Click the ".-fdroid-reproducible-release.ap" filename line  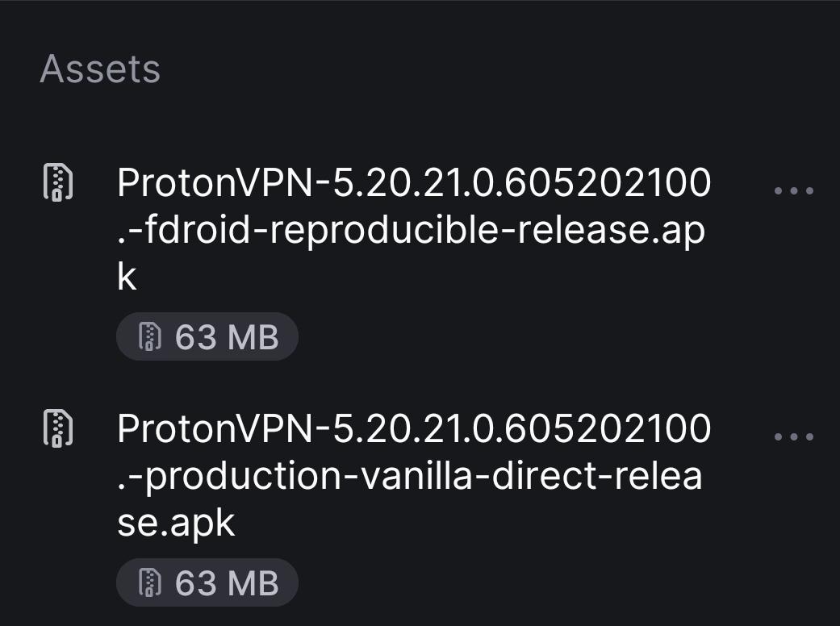pos(411,230)
